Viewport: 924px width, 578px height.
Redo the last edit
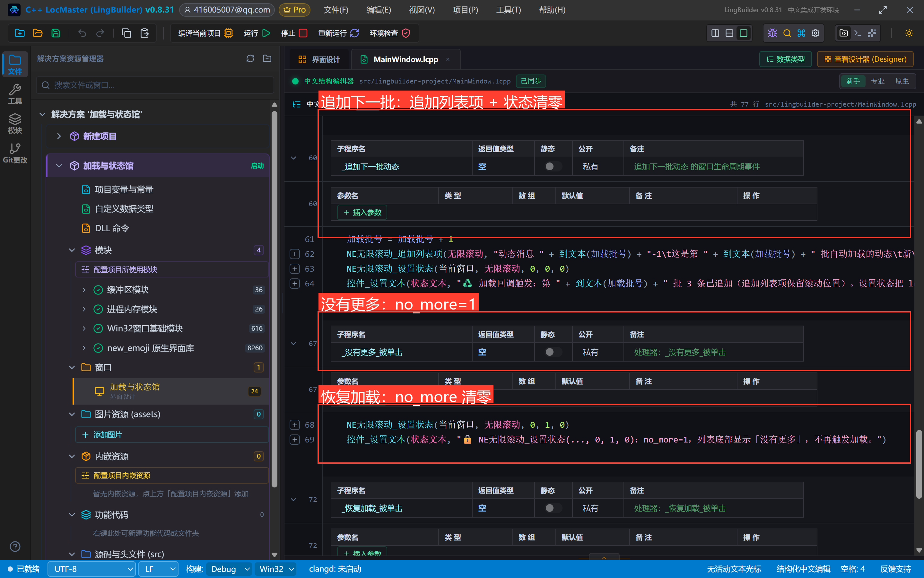point(100,33)
